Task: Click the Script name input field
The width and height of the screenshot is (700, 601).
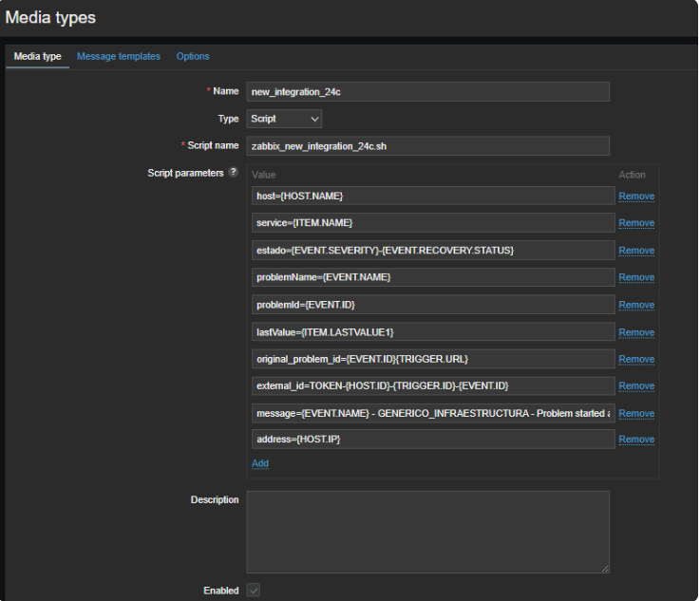Action: (x=427, y=146)
